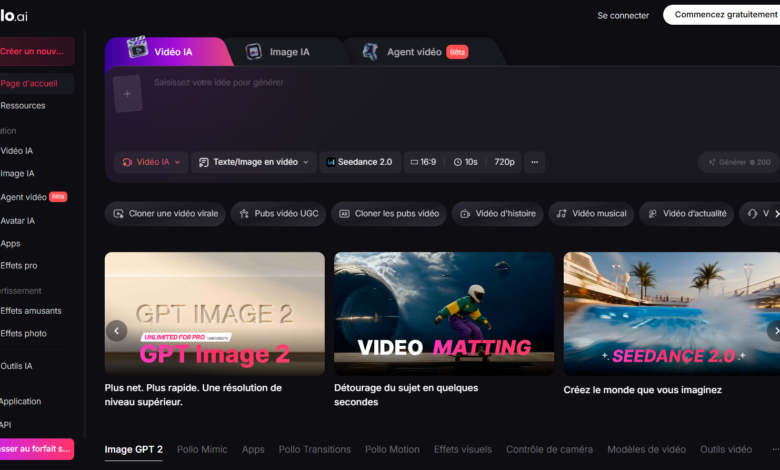Screen dimensions: 780x470
Task: Open Agent vidéo in sidebar
Action: point(33,197)
